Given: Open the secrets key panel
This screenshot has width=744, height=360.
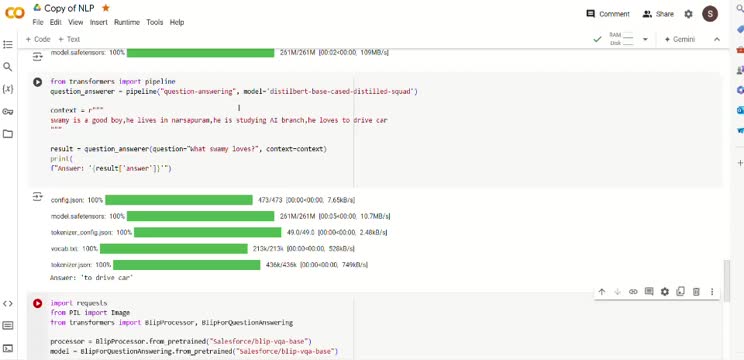Looking at the screenshot, I should pos(8,111).
